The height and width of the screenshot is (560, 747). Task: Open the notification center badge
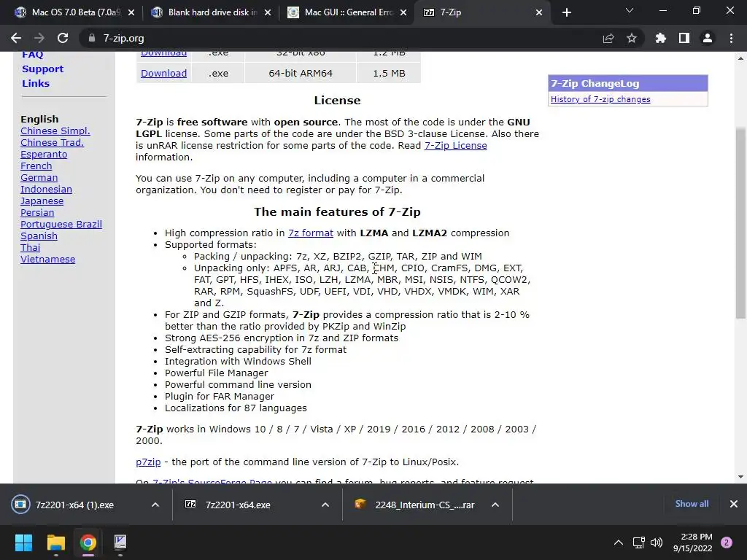click(727, 542)
